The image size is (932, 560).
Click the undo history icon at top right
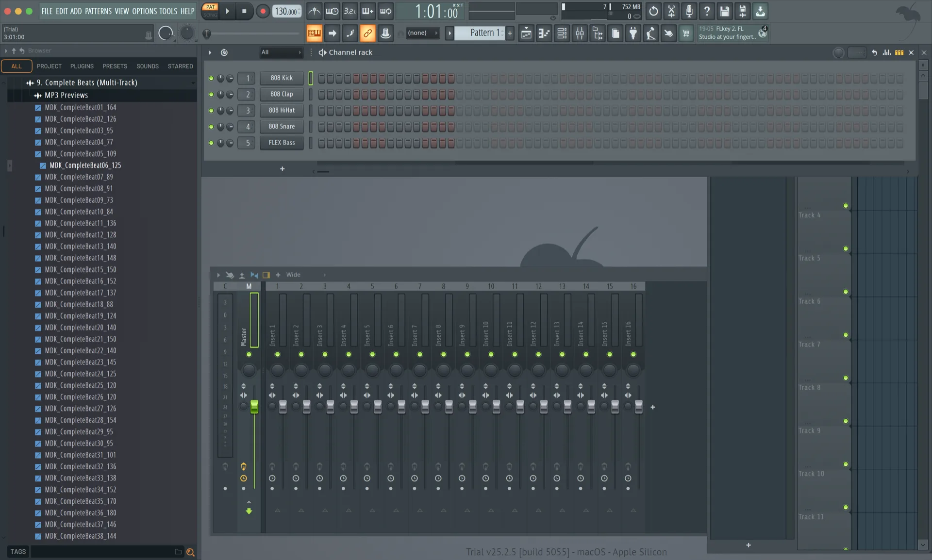pos(653,11)
